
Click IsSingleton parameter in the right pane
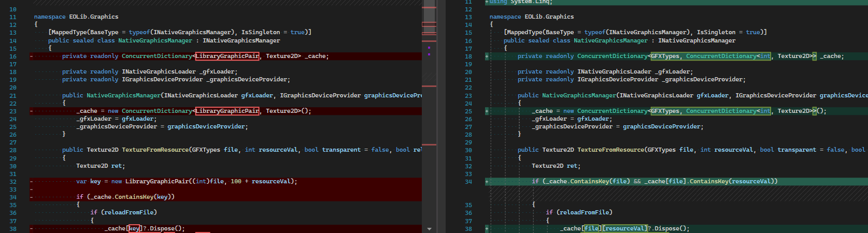coord(716,32)
